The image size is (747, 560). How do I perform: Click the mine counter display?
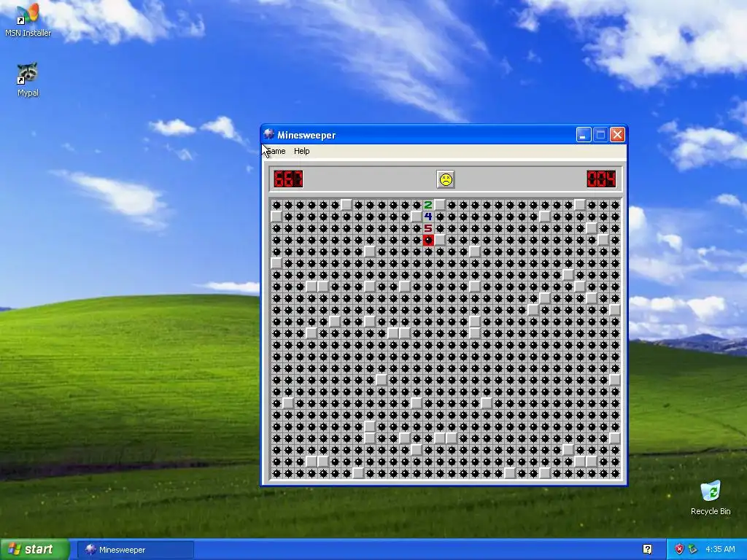(288, 179)
